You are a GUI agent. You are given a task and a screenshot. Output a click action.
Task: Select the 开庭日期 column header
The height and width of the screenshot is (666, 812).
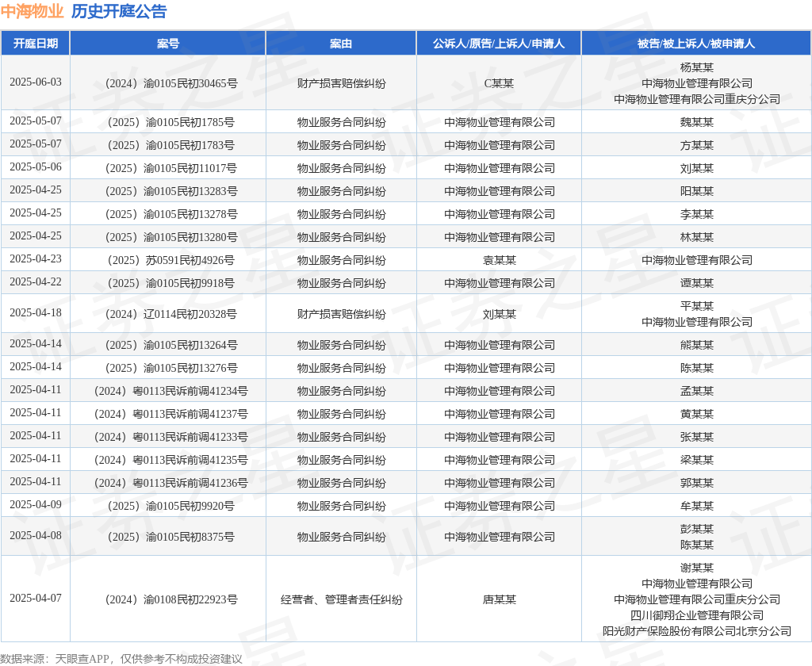[35, 44]
